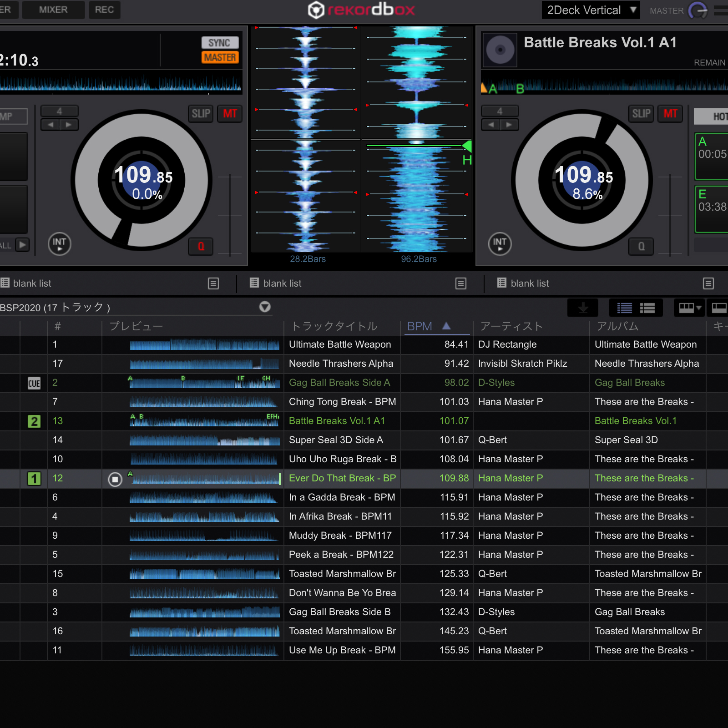Image resolution: width=728 pixels, height=728 pixels.
Task: Toggle SLIP mode on right deck
Action: click(x=641, y=113)
